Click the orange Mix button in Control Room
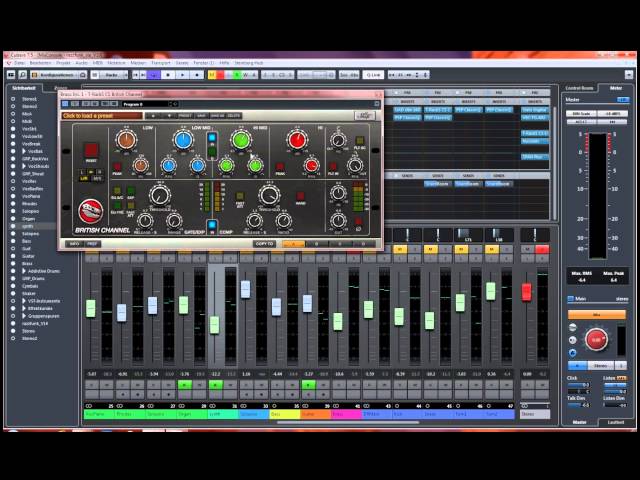640x480 pixels. [596, 314]
